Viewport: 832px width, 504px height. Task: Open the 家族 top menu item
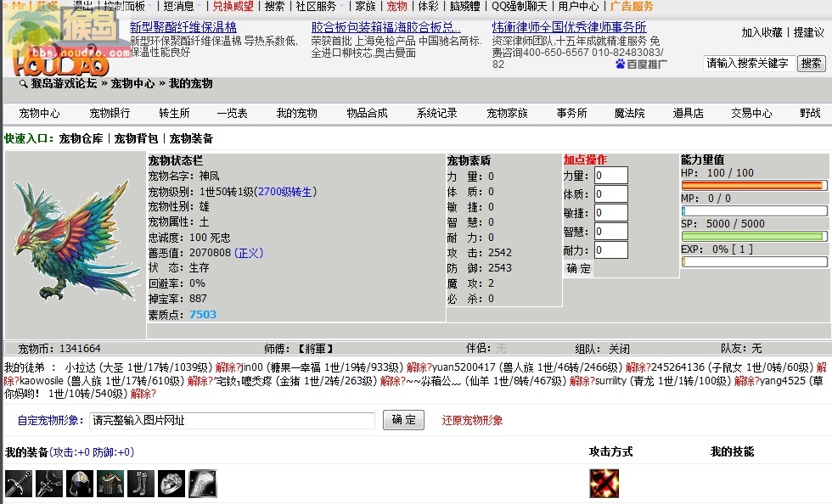365,7
